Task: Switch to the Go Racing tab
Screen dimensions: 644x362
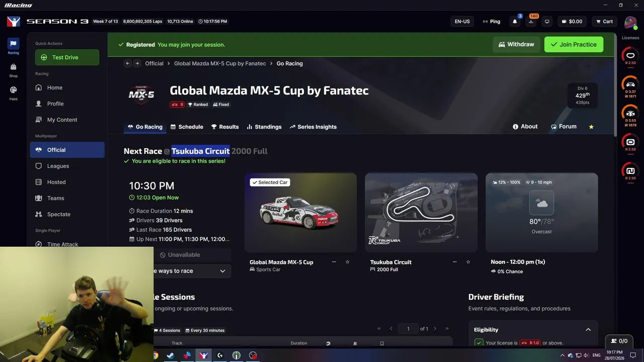Action: click(x=145, y=127)
